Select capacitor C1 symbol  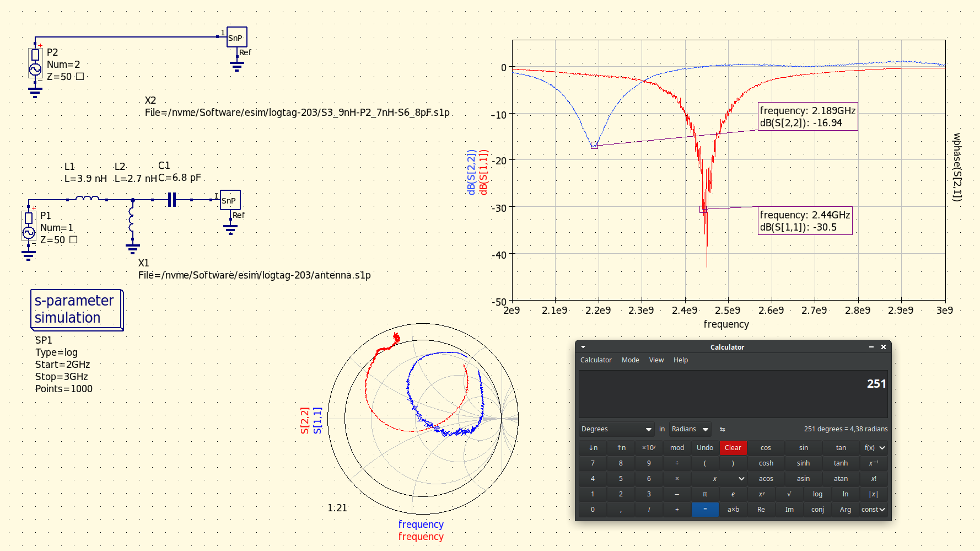[x=172, y=200]
